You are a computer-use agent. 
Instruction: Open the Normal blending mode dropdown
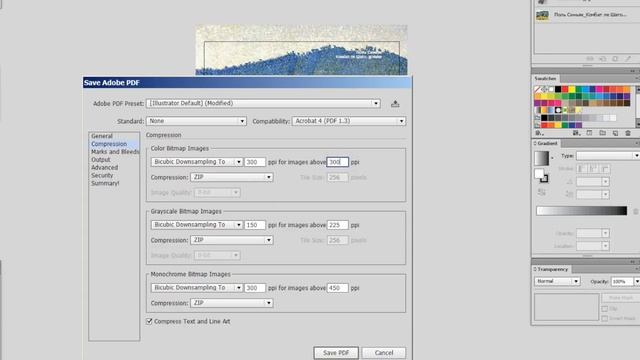point(557,281)
